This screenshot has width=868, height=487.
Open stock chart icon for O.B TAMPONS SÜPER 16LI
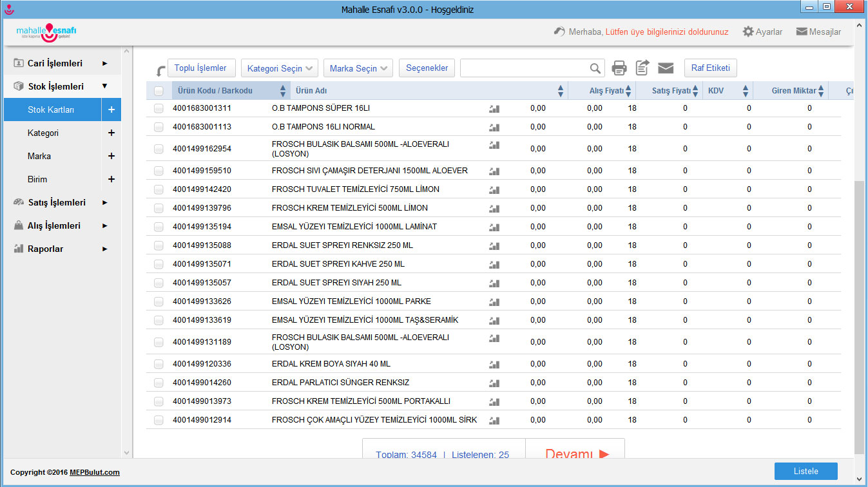coord(494,108)
